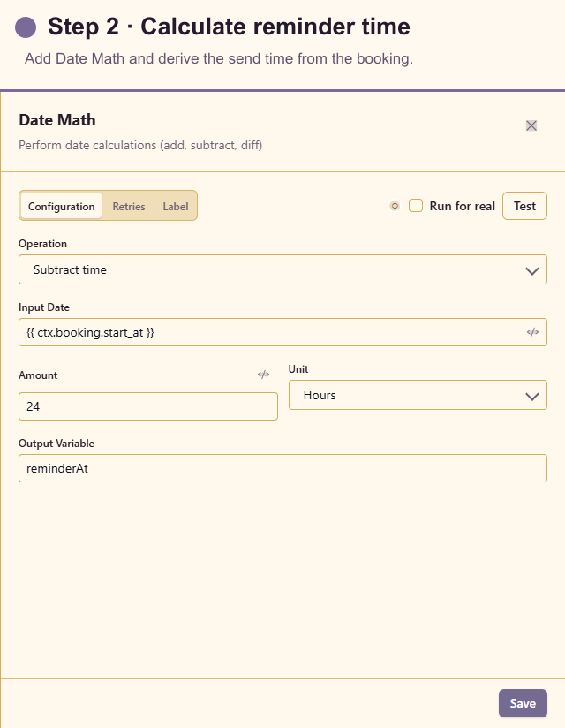This screenshot has width=565, height=728.
Task: Click the Output Variable label
Action: (x=56, y=444)
